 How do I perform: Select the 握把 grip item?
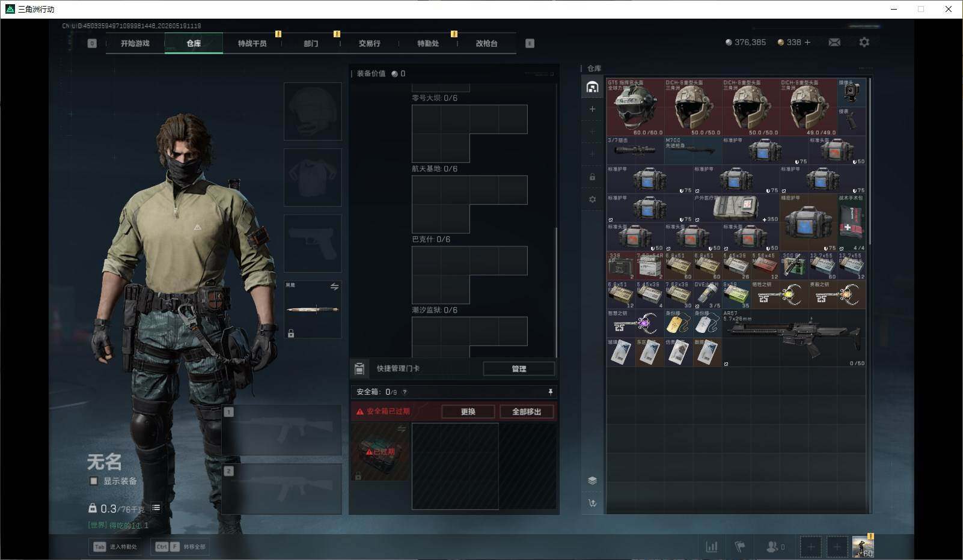coord(852,121)
